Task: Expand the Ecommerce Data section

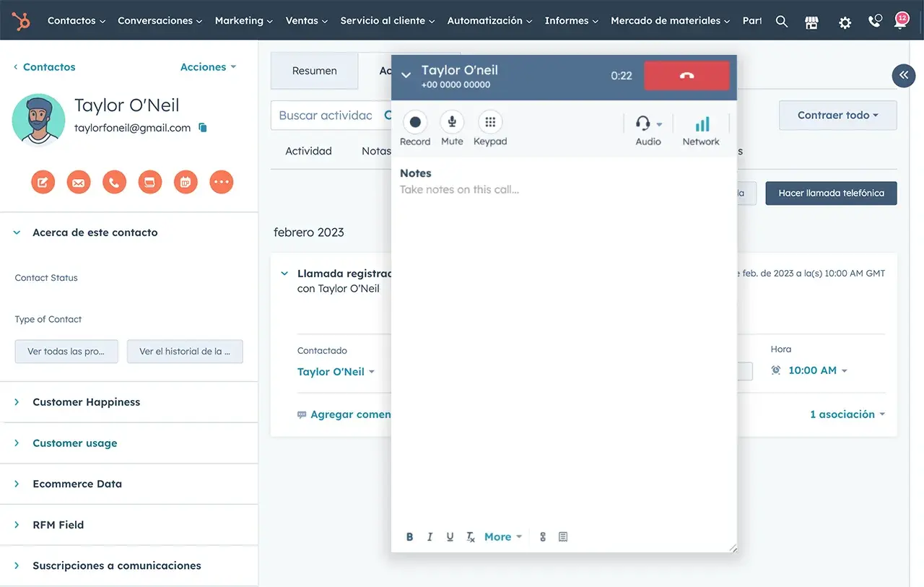Action: click(17, 484)
